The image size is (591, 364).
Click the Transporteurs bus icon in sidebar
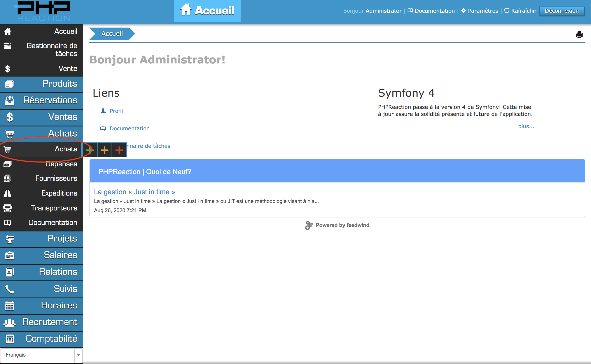click(x=7, y=208)
